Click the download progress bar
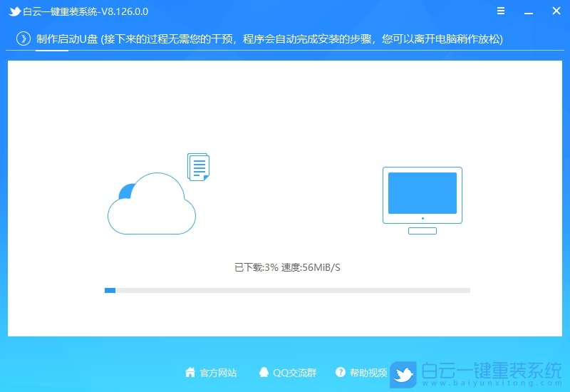The height and width of the screenshot is (392, 570). pos(287,290)
